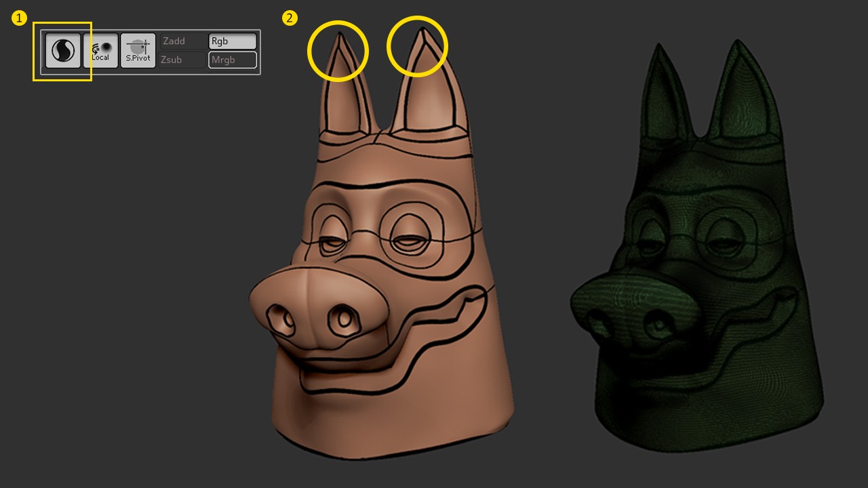This screenshot has height=488, width=868.
Task: Switch on the Rgb paint mode
Action: [x=232, y=41]
